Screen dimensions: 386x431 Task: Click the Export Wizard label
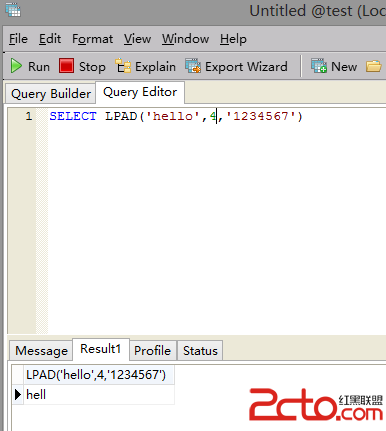coord(246,67)
